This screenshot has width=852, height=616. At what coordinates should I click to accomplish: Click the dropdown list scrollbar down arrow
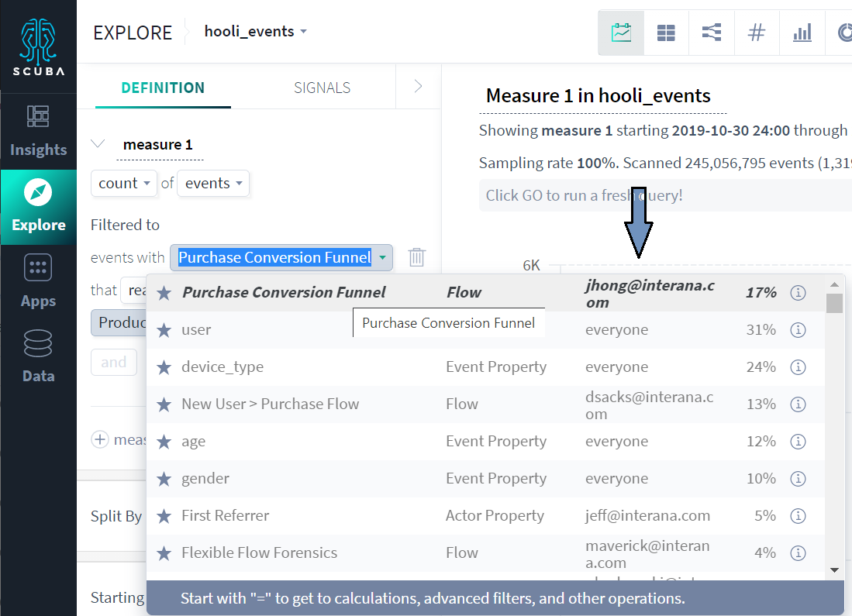click(835, 570)
